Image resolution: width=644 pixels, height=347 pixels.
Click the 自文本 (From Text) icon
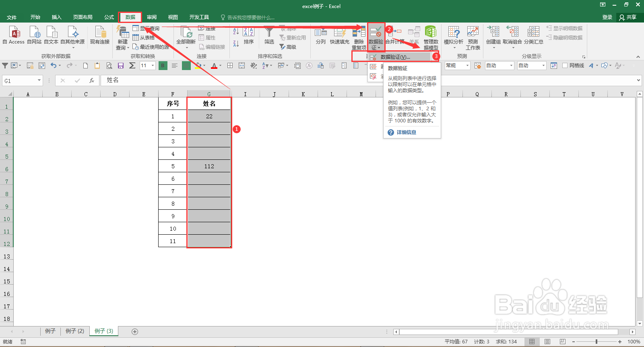click(51, 35)
